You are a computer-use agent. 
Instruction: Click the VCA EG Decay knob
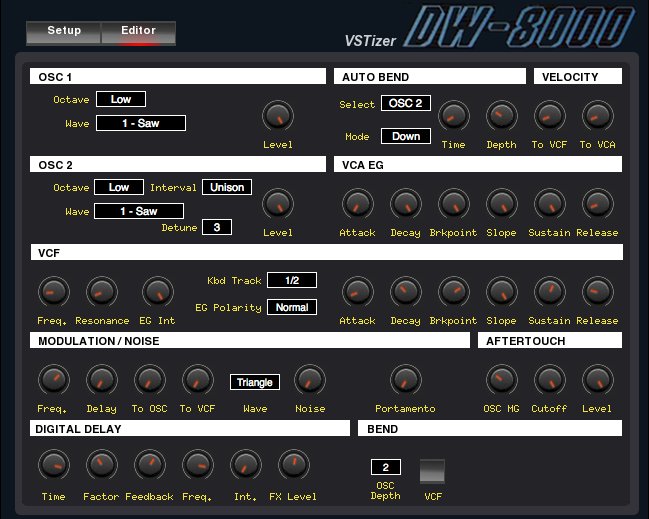[x=406, y=204]
